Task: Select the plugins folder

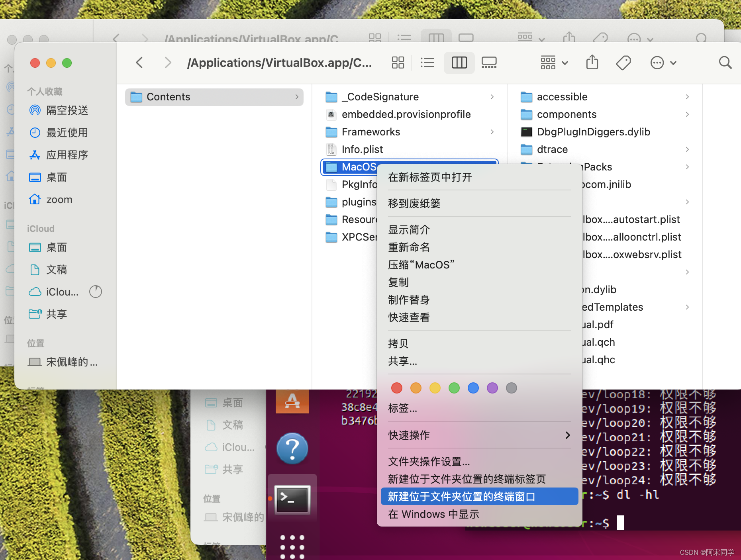Action: 351,202
